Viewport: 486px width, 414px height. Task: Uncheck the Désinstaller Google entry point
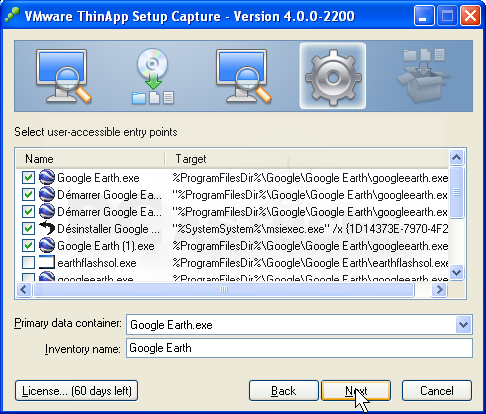click(28, 229)
